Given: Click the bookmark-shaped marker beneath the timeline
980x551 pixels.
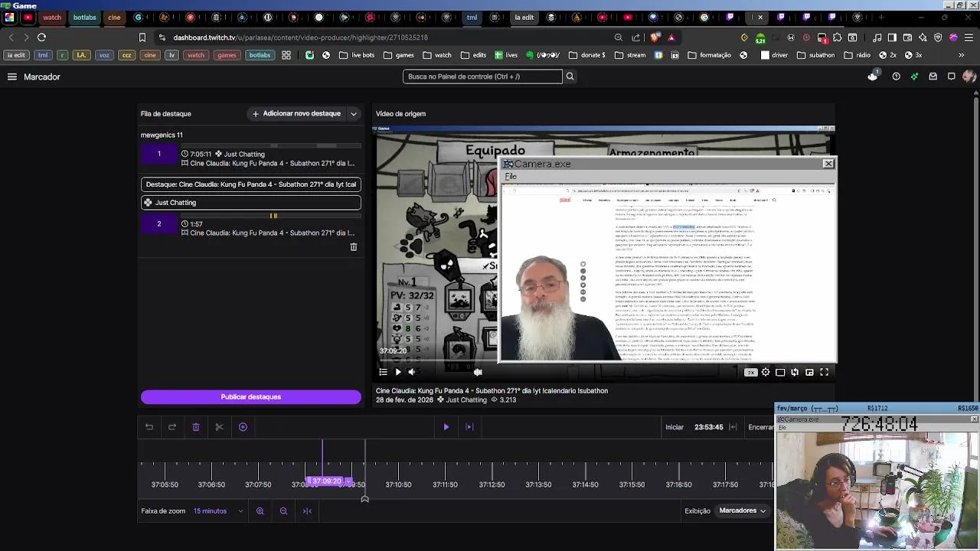Looking at the screenshot, I should pyautogui.click(x=364, y=499).
